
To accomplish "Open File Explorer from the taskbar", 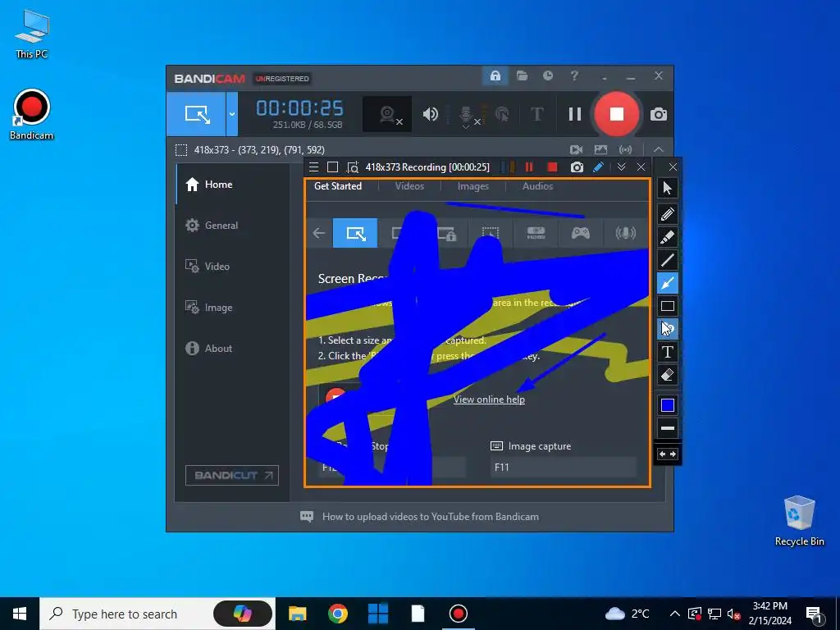I will (297, 614).
